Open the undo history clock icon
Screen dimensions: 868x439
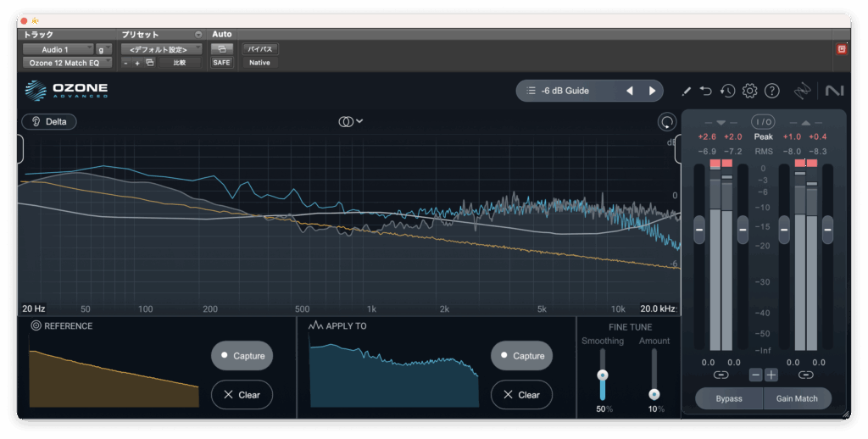[727, 91]
